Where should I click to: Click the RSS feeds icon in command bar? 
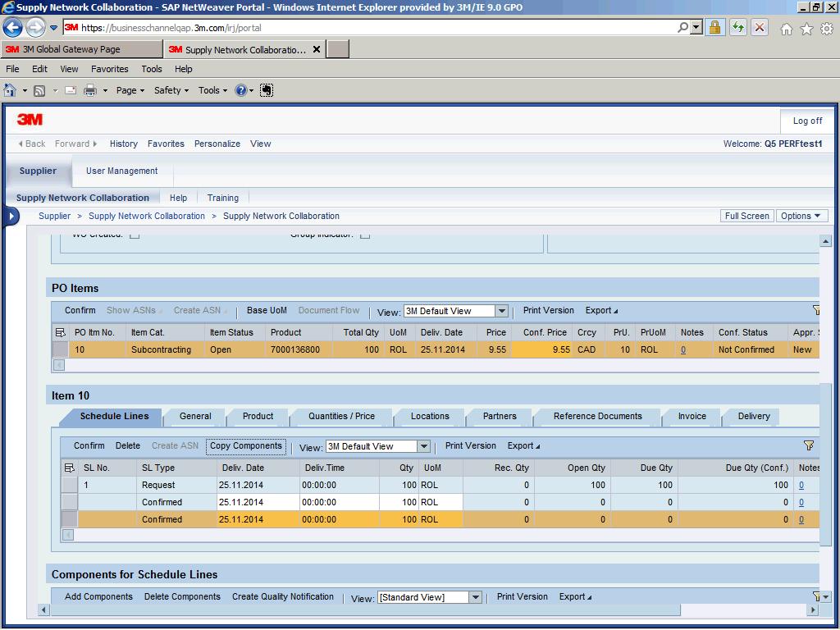(39, 90)
